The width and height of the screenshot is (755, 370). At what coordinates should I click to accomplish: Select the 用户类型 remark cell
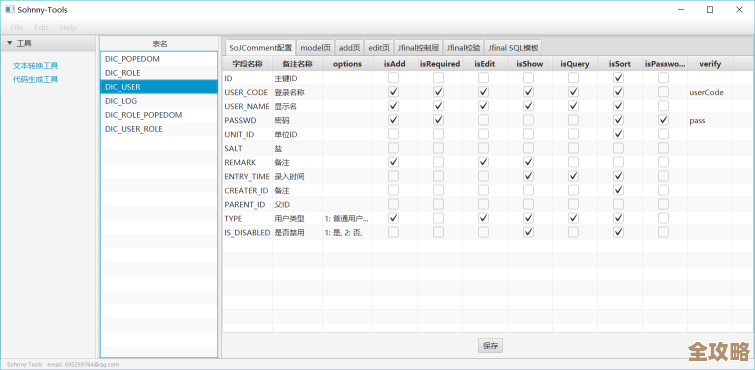click(298, 218)
